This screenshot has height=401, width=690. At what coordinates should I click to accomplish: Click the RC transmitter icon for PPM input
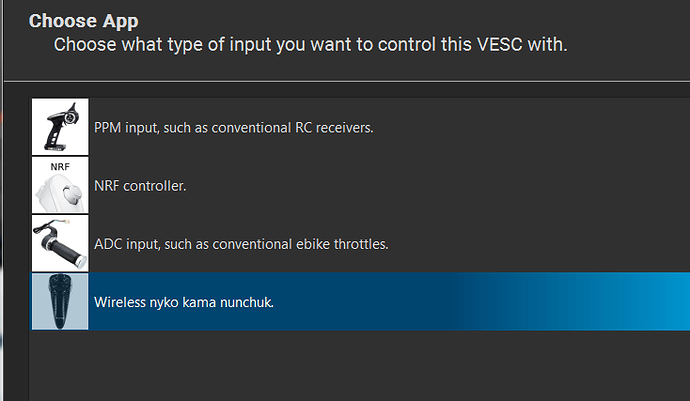[60, 127]
